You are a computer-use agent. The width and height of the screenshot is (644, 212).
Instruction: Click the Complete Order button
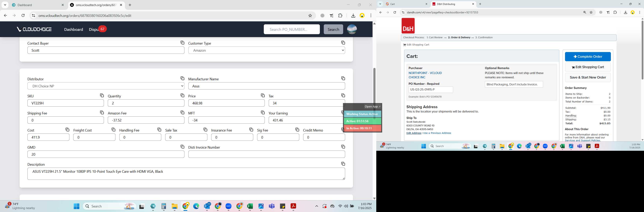[588, 57]
